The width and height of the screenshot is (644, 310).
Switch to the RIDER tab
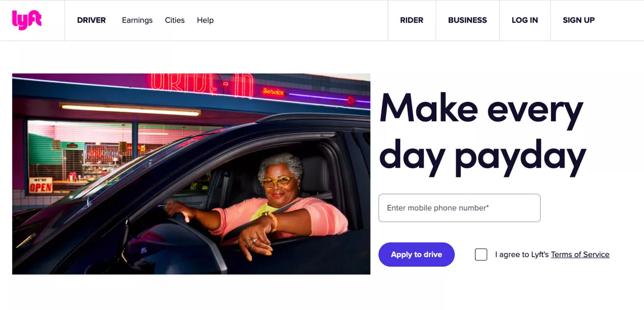(x=411, y=20)
